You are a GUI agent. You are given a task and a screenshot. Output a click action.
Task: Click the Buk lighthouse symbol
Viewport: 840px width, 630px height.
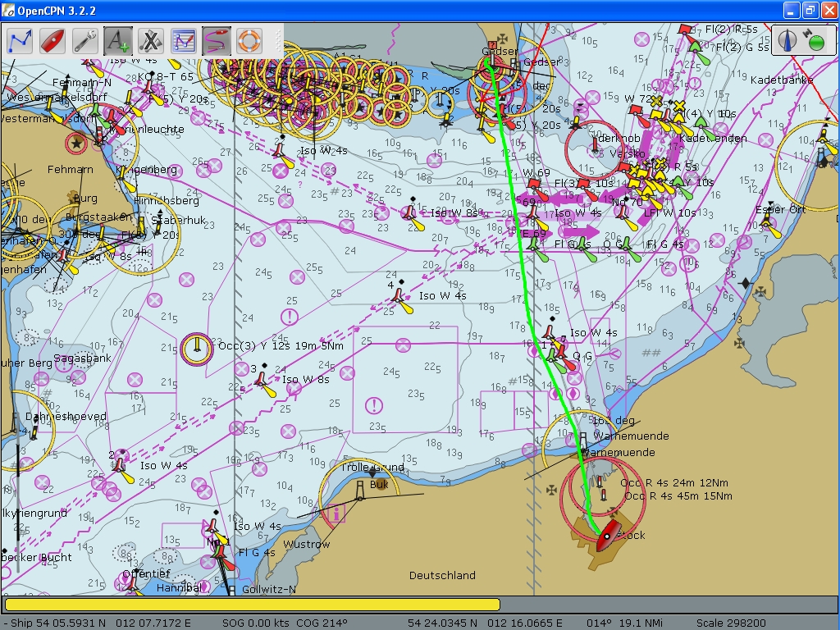pos(361,491)
